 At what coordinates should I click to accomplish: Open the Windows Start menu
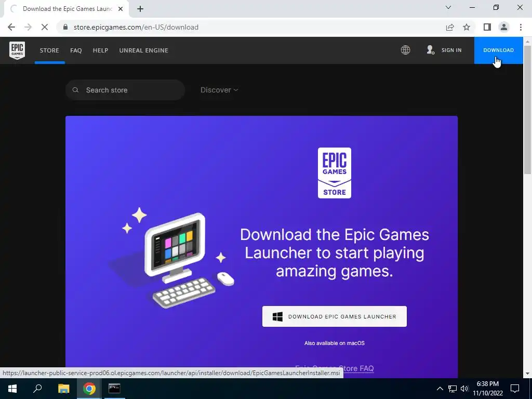tap(12, 389)
